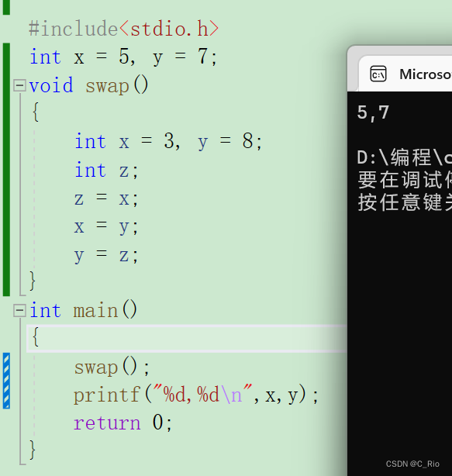Click the highlighted opening brace of main
This screenshot has height=476, width=452.
pyautogui.click(x=36, y=337)
